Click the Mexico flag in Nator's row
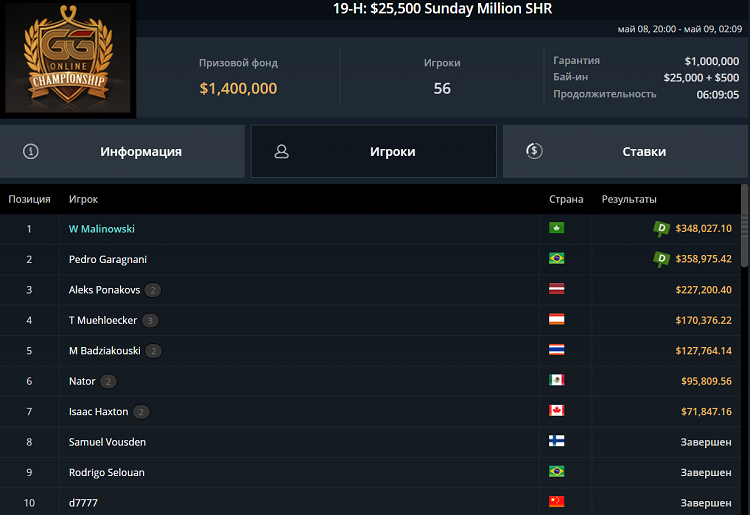Screen dimensions: 750x515 (557, 381)
